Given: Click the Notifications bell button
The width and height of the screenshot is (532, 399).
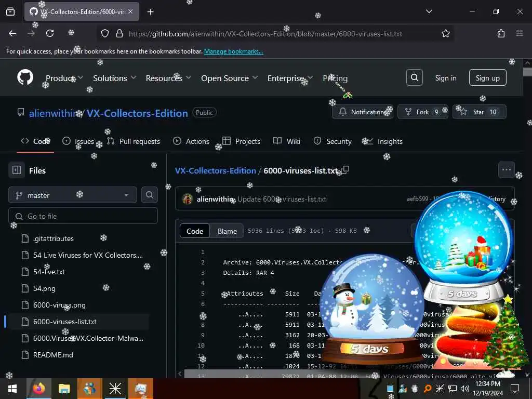Looking at the screenshot, I should [363, 112].
